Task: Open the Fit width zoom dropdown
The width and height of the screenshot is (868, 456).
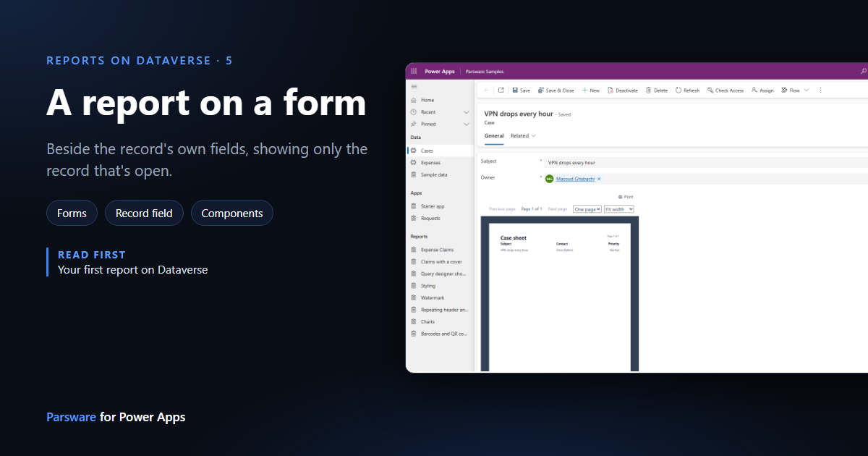Action: (x=619, y=208)
